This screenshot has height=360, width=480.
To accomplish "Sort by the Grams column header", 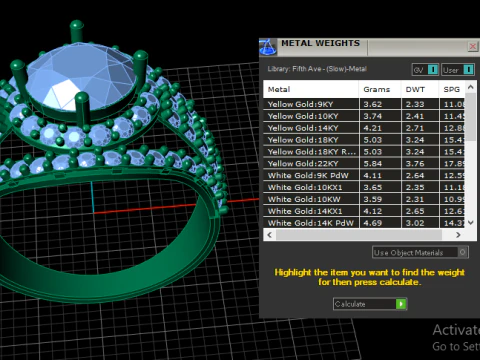I will pos(380,89).
